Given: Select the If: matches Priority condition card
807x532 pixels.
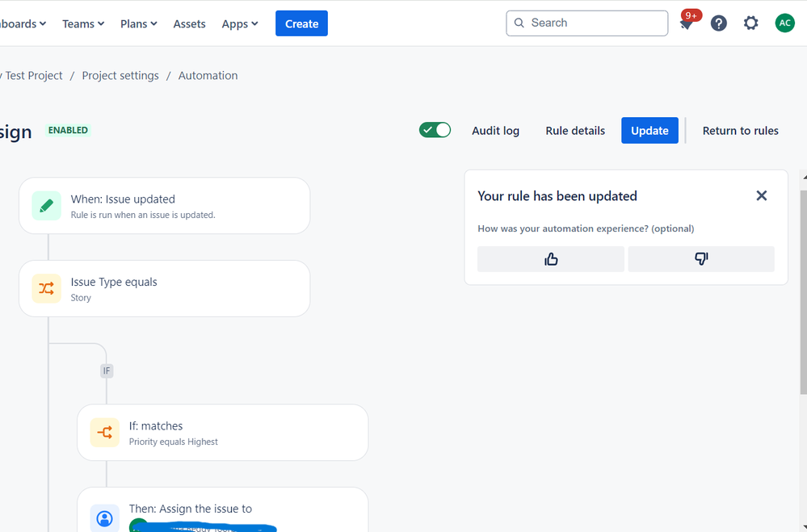Looking at the screenshot, I should (x=223, y=432).
